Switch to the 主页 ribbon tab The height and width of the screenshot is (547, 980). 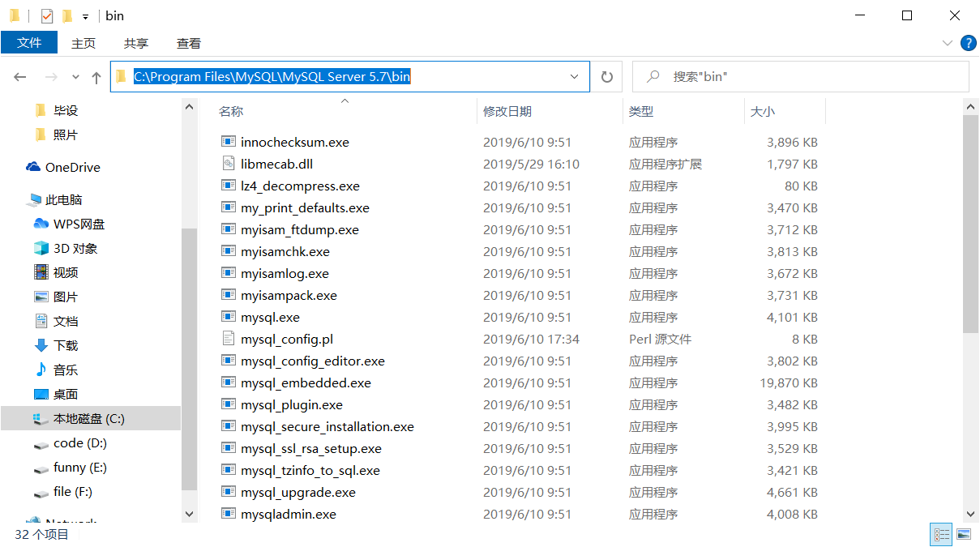[x=83, y=43]
